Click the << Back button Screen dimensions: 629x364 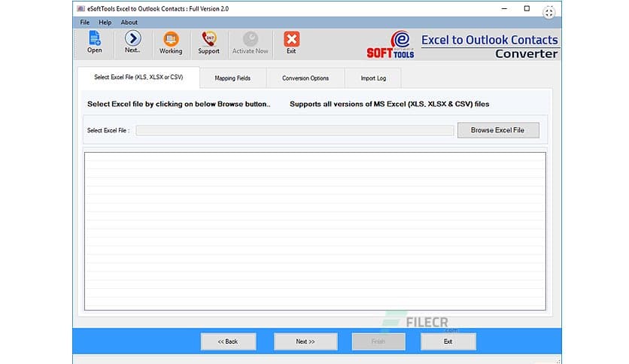[228, 341]
